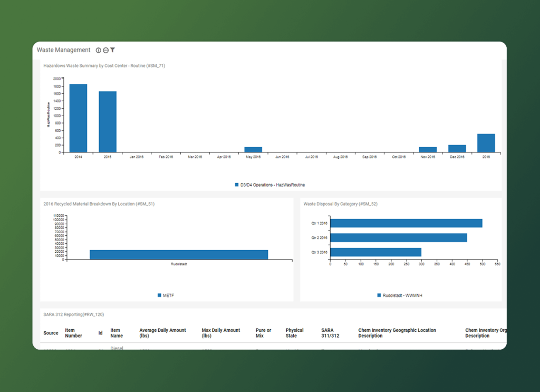Select the Diesel row in the SARA table
The height and width of the screenshot is (392, 540).
click(117, 347)
